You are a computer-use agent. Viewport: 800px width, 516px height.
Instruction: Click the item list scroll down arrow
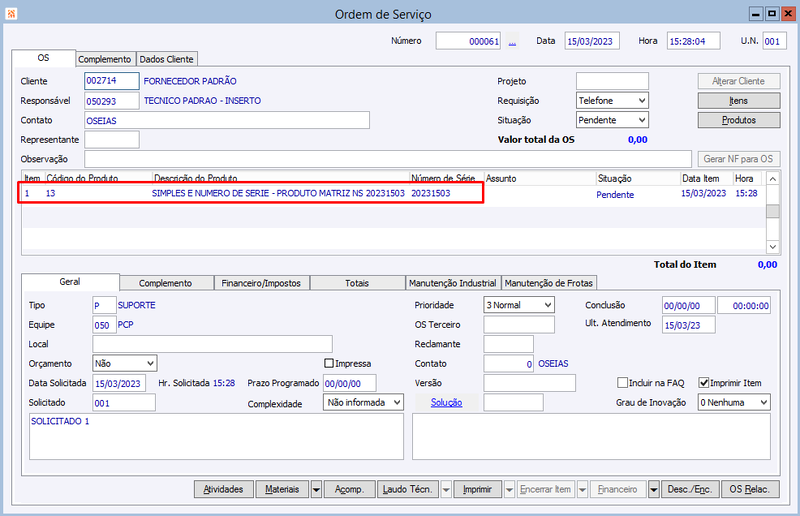tap(773, 247)
